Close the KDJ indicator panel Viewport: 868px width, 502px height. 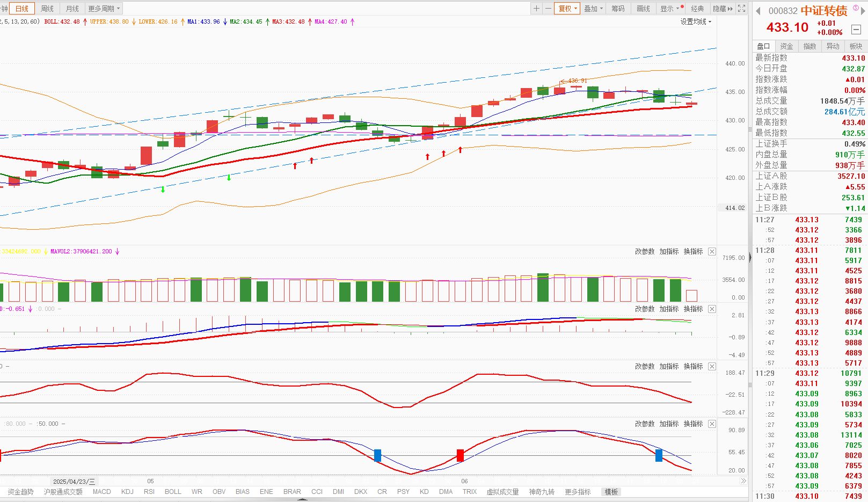pos(712,424)
